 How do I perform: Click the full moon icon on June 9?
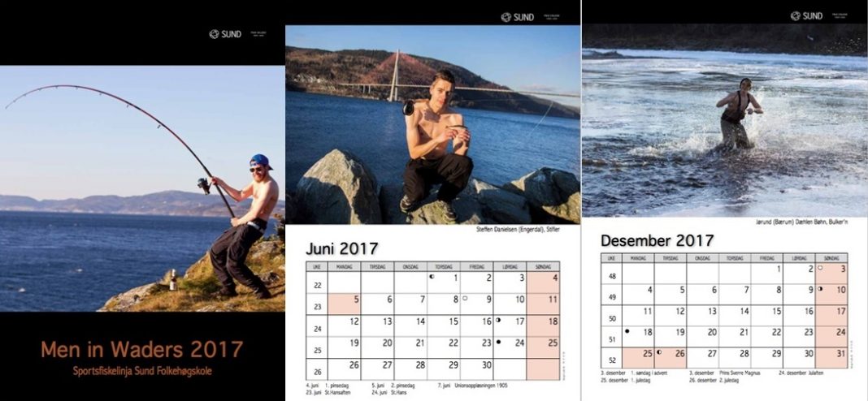466,298
